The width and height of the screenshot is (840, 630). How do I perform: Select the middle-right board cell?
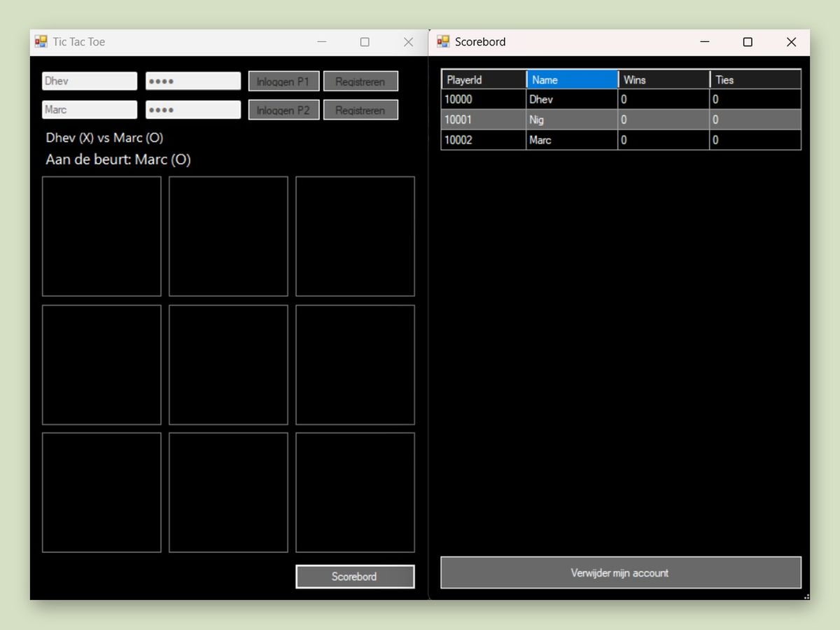[355, 365]
